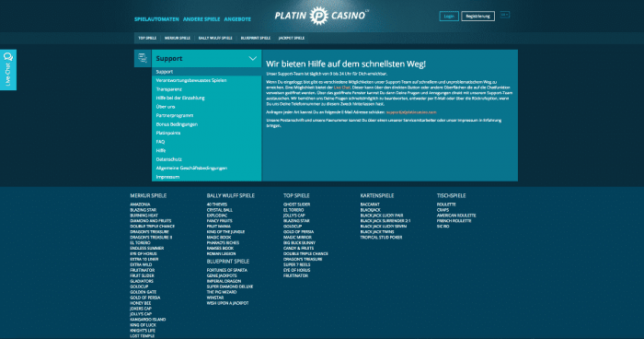
Task: Open Black Jack Surrender 2:1 link
Action: pyautogui.click(x=385, y=221)
